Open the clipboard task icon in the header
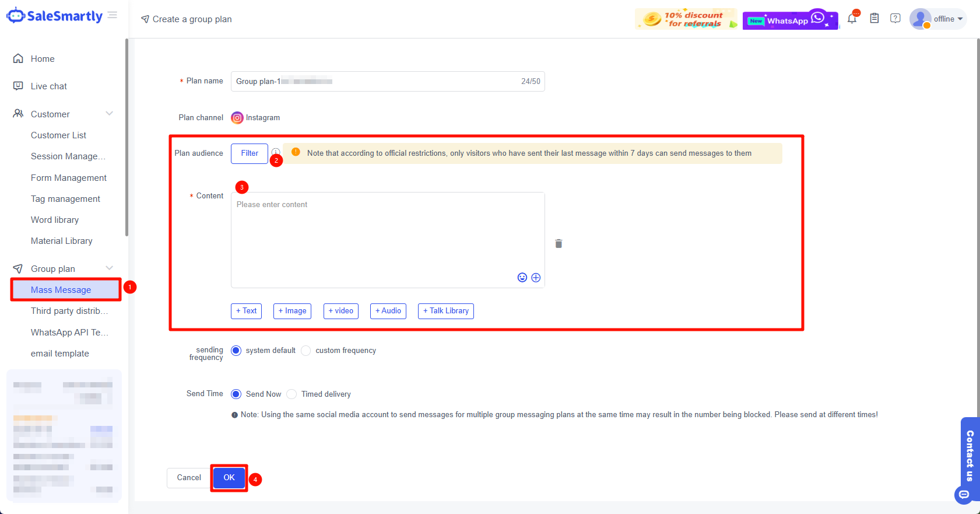The width and height of the screenshot is (980, 514). coord(874,18)
